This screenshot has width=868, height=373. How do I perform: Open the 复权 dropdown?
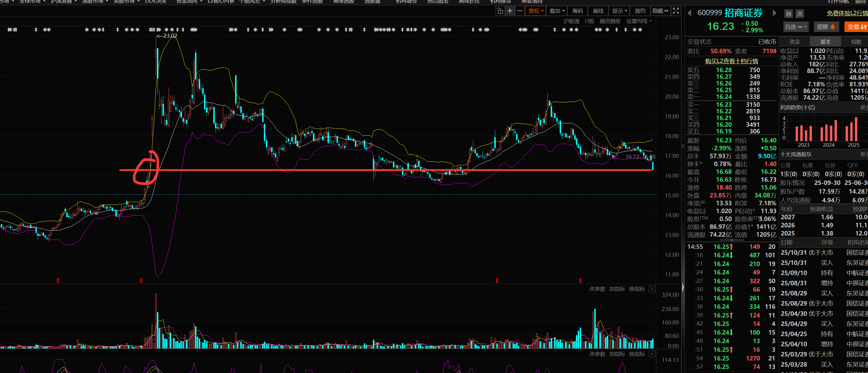click(536, 11)
